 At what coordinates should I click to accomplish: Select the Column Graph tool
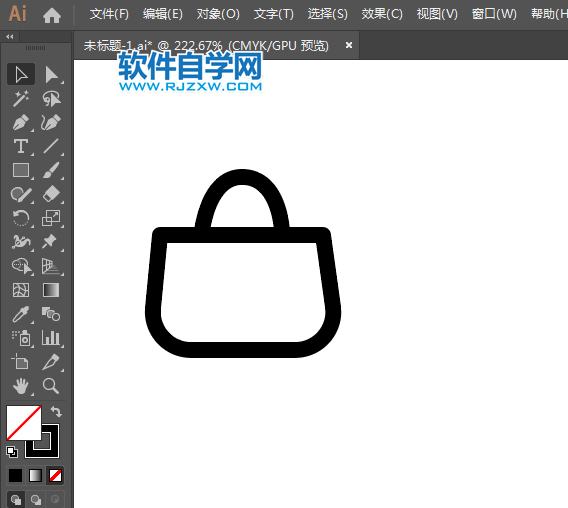coord(51,338)
